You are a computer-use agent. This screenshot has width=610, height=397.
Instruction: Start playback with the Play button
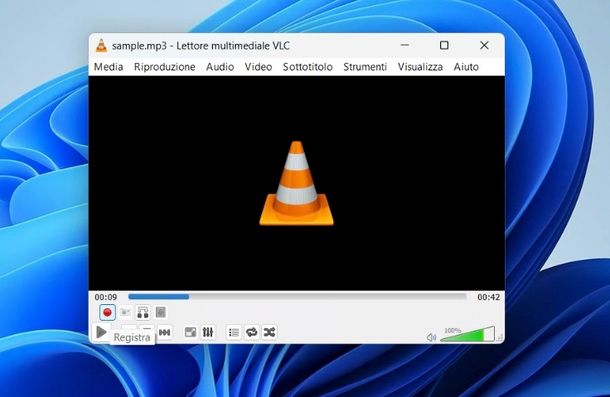pyautogui.click(x=101, y=332)
